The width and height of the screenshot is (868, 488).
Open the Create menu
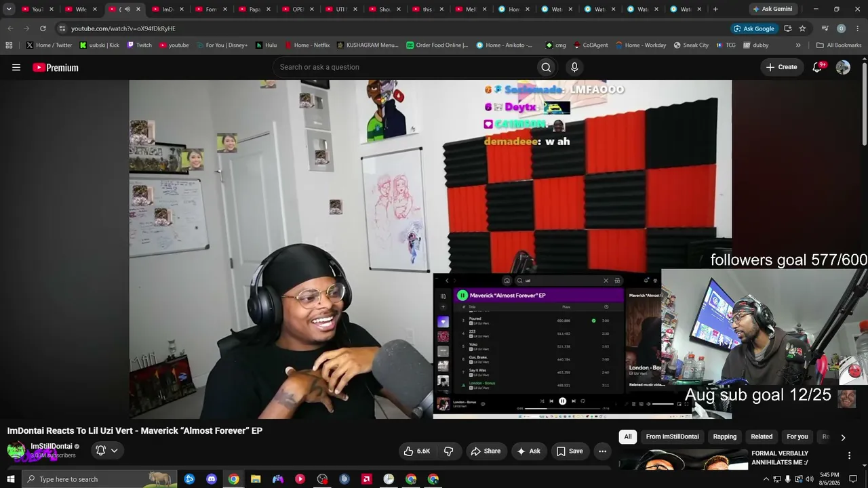781,67
